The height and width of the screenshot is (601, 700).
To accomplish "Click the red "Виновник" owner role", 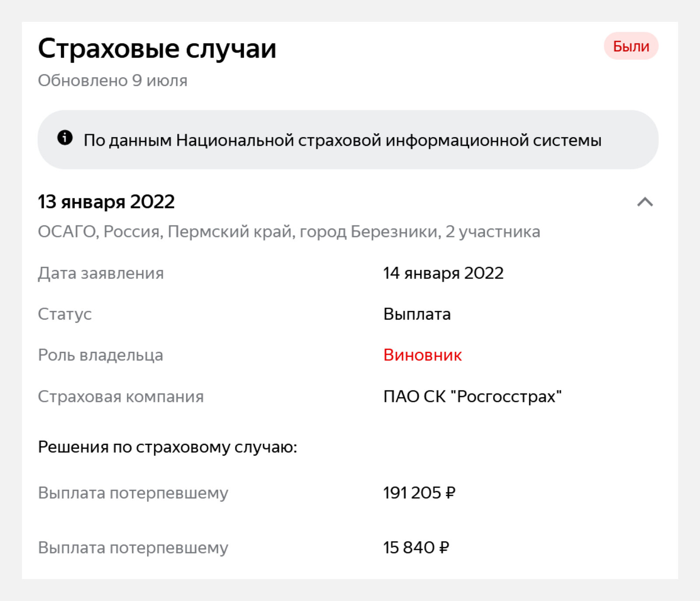I will click(x=423, y=355).
